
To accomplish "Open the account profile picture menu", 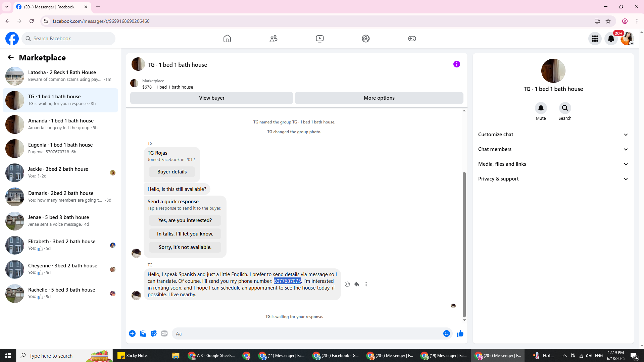I will pyautogui.click(x=627, y=39).
